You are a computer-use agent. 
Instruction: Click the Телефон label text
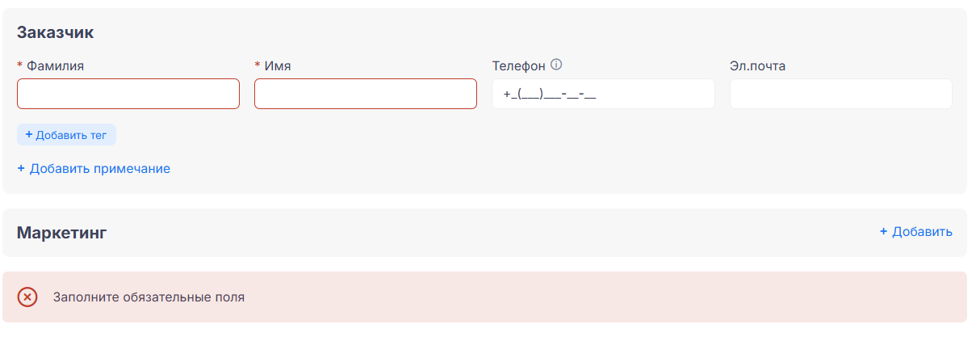(x=518, y=66)
